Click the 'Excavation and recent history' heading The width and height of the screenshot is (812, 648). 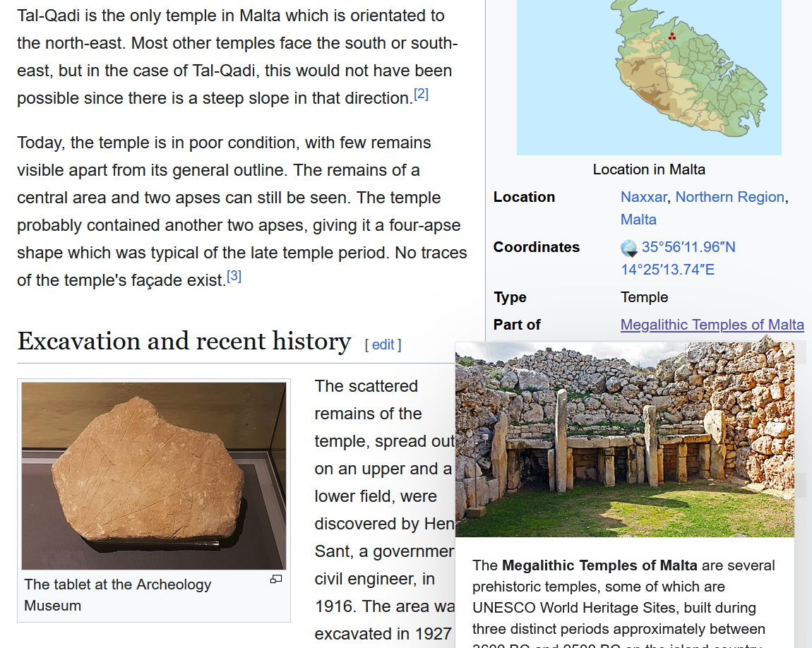point(184,342)
